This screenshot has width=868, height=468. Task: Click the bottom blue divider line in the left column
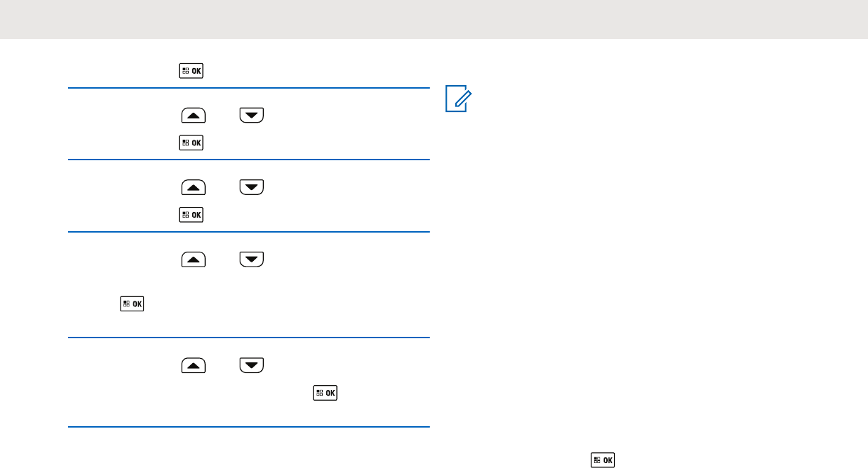coord(249,427)
